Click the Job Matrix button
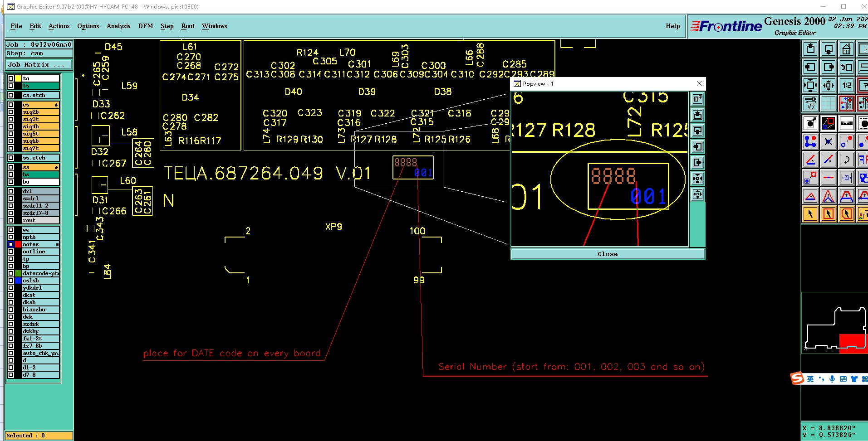 point(39,65)
